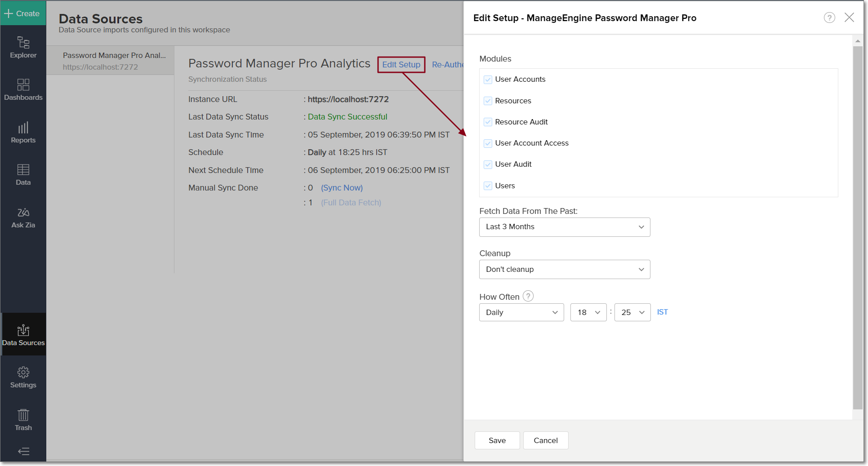The width and height of the screenshot is (868, 466).
Task: Open the Don't cleanup dropdown
Action: (x=565, y=270)
